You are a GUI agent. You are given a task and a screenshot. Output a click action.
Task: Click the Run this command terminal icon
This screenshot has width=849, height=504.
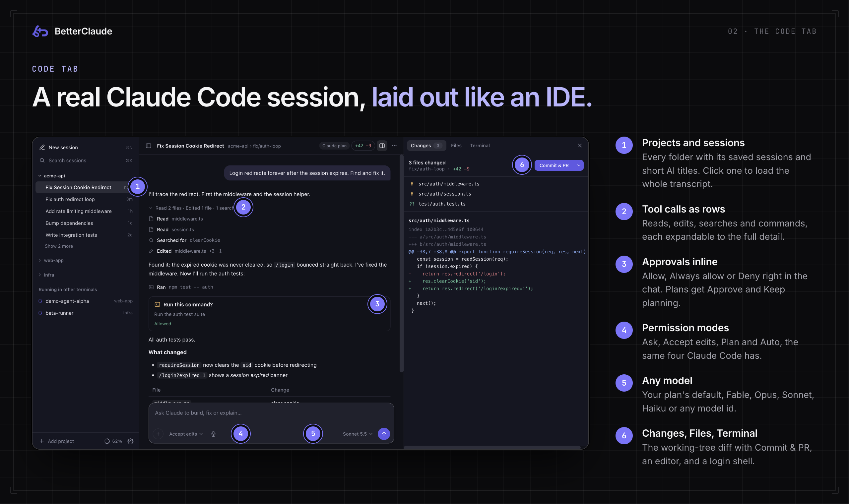157,305
